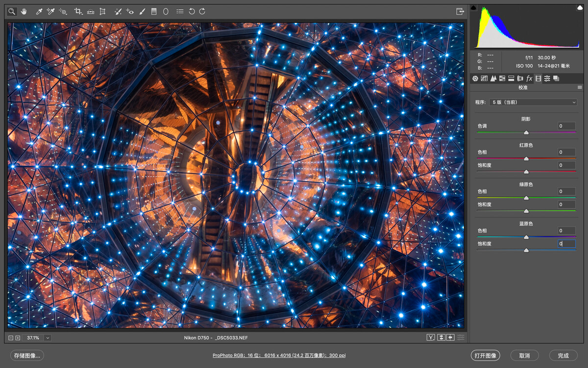Image resolution: width=588 pixels, height=368 pixels.
Task: Click the 取消 cancel button
Action: click(525, 355)
